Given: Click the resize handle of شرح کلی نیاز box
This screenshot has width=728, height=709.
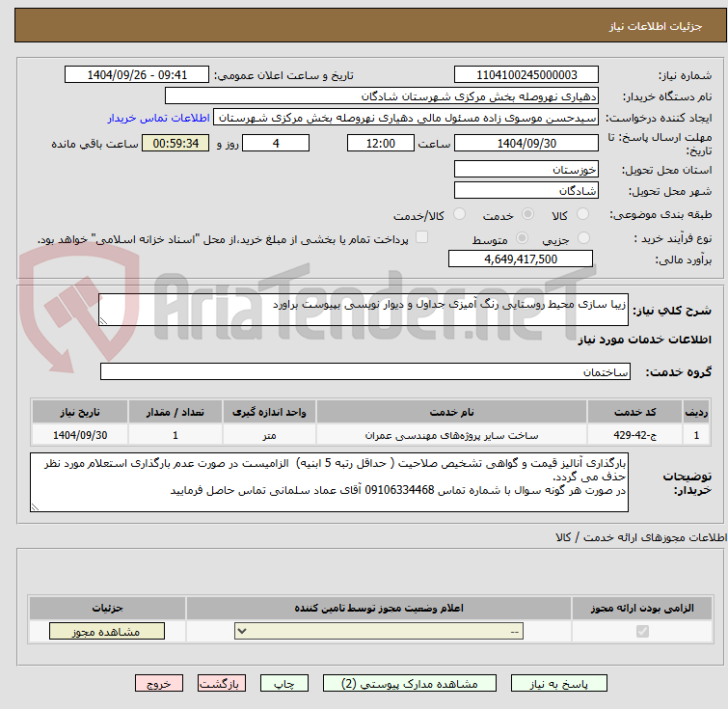Looking at the screenshot, I should tap(103, 320).
